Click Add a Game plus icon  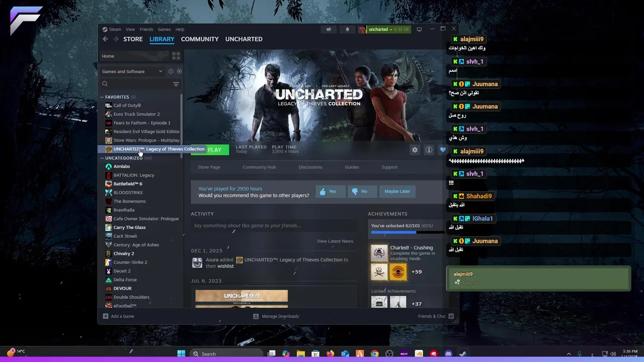[106, 316]
